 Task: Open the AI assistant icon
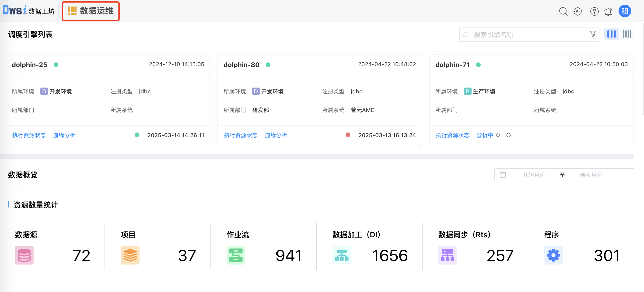pos(578,11)
